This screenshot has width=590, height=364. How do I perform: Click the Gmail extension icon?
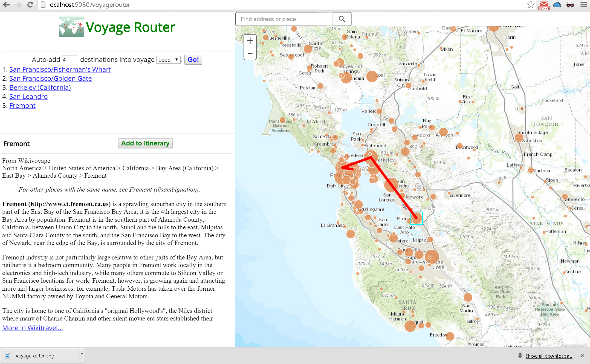[543, 5]
